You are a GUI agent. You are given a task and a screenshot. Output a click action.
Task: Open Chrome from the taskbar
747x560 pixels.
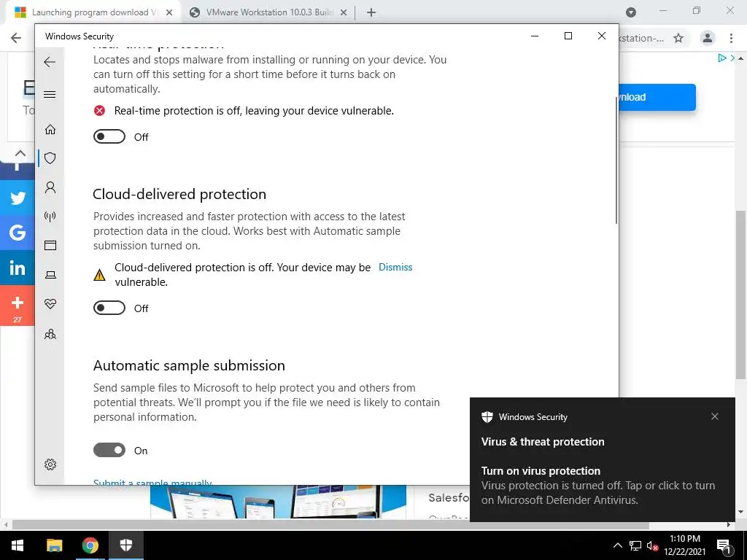(x=90, y=545)
